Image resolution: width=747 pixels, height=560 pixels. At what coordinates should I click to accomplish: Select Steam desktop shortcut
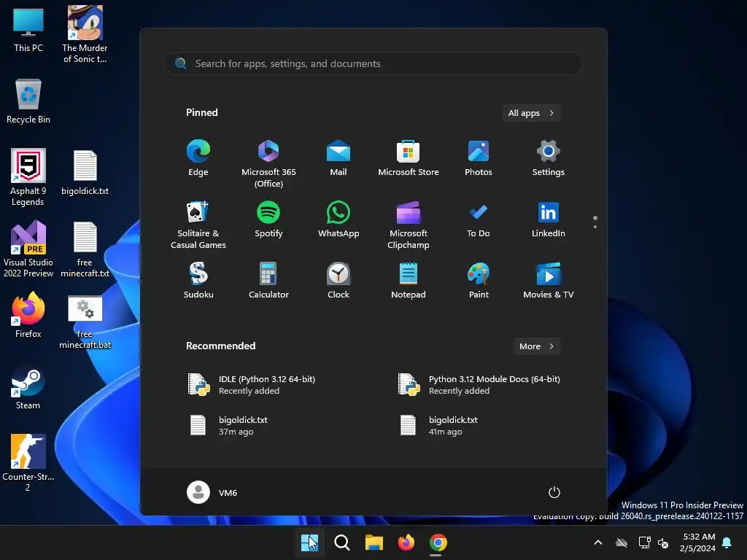(28, 387)
